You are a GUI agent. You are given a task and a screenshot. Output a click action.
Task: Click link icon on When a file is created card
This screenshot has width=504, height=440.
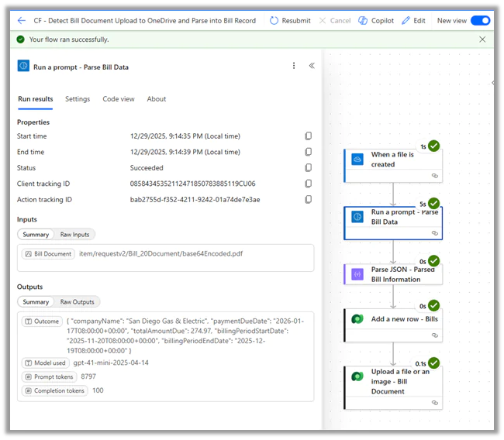point(434,176)
